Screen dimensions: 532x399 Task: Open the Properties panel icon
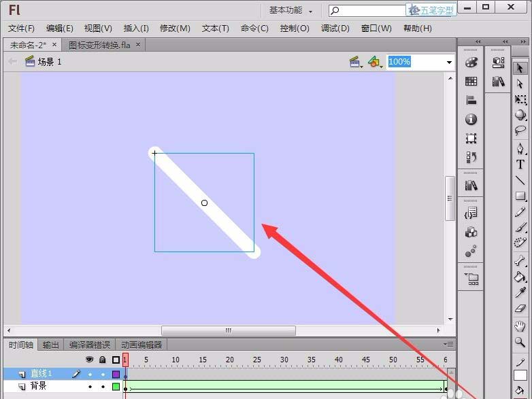498,63
